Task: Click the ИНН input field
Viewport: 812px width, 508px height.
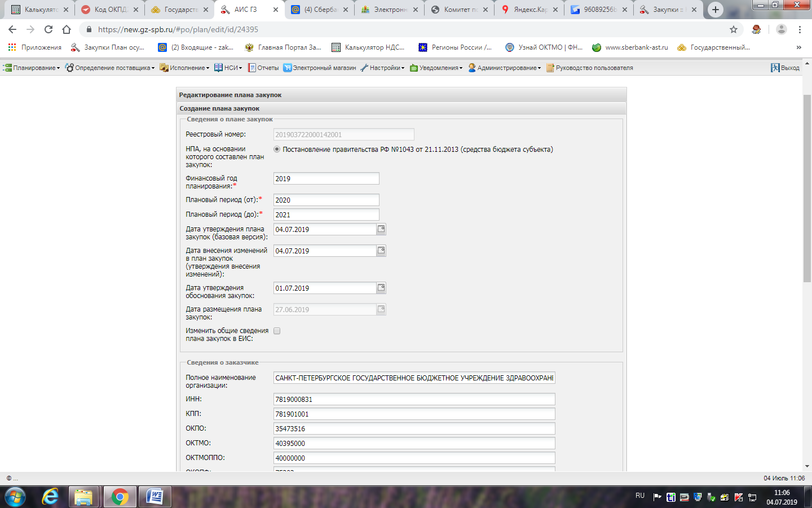Action: click(414, 399)
